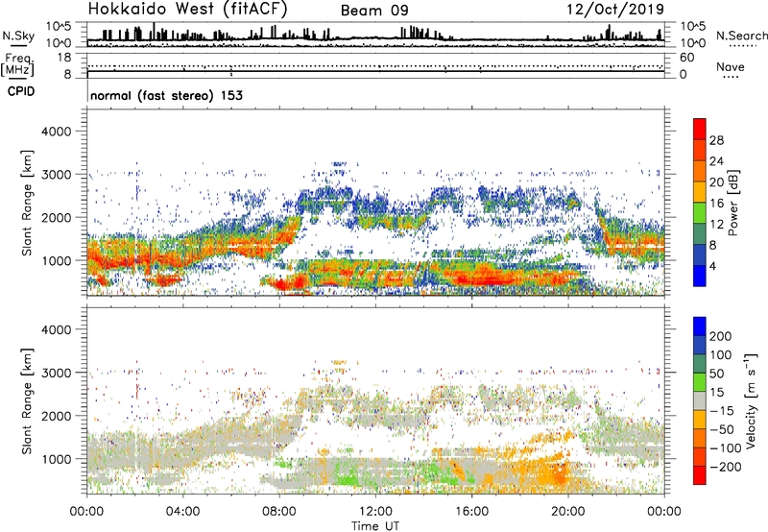
Task: Select the "CPID" row label
Action: (x=21, y=91)
